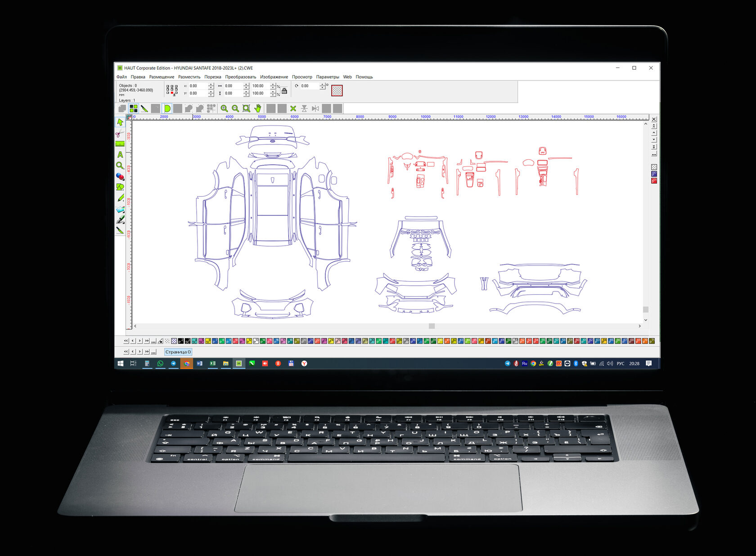Open the Преобразовать menu

[x=241, y=77]
